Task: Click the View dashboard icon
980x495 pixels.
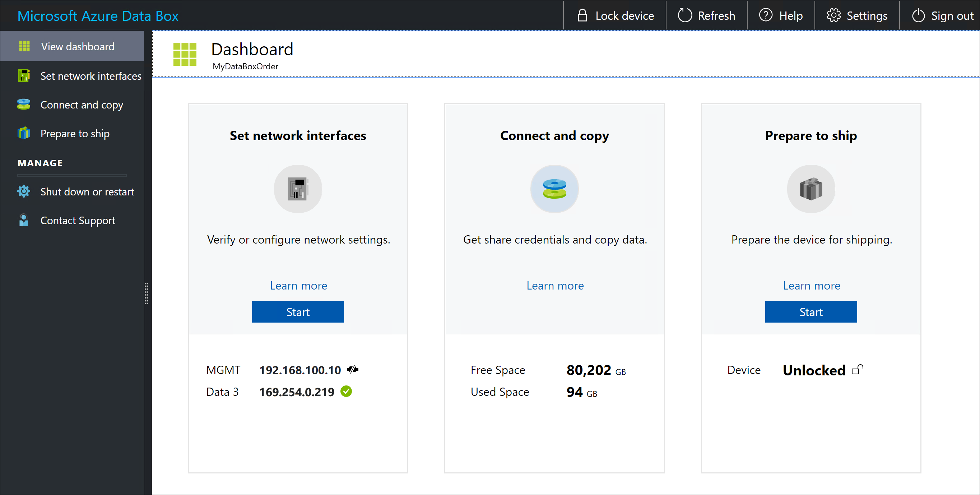Action: tap(23, 46)
